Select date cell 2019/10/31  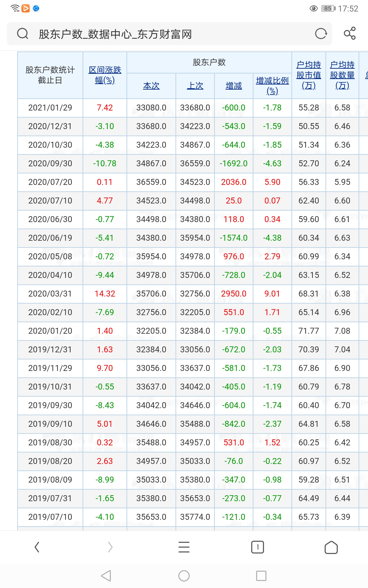(50, 387)
